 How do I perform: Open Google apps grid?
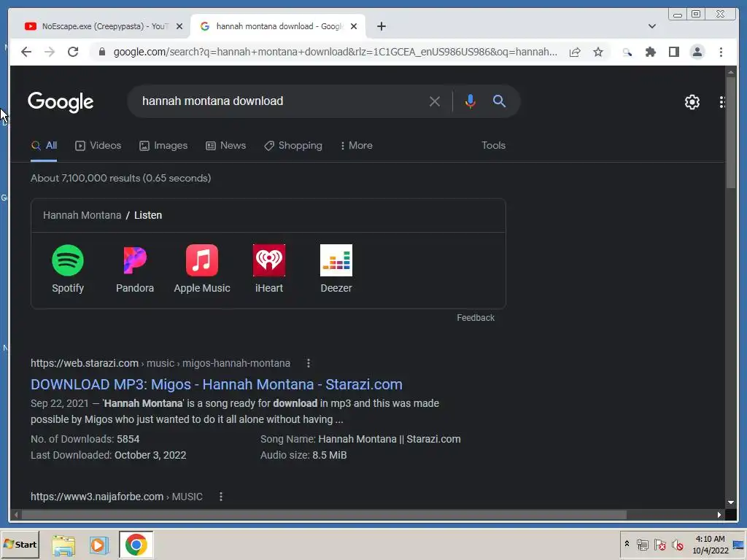[x=722, y=102]
